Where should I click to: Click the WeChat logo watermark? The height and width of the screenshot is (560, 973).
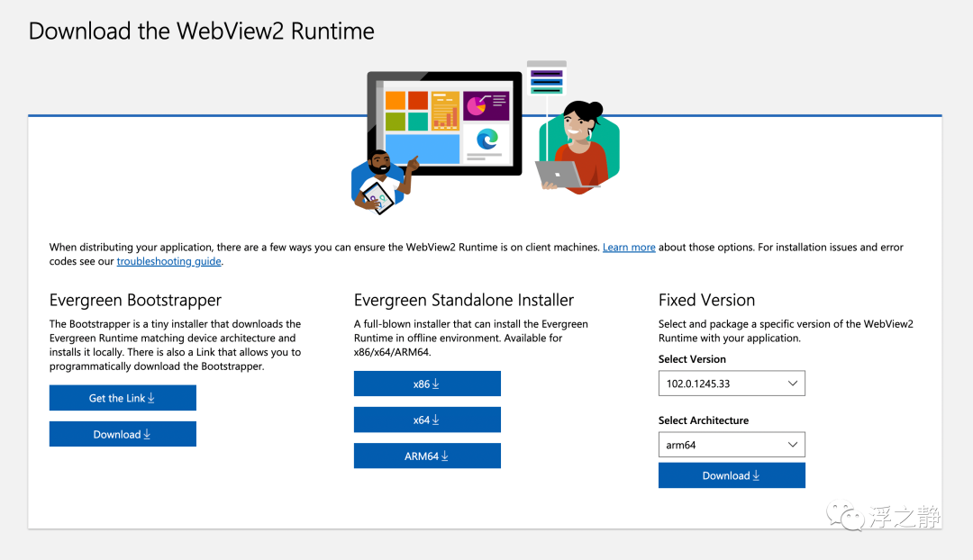click(845, 516)
